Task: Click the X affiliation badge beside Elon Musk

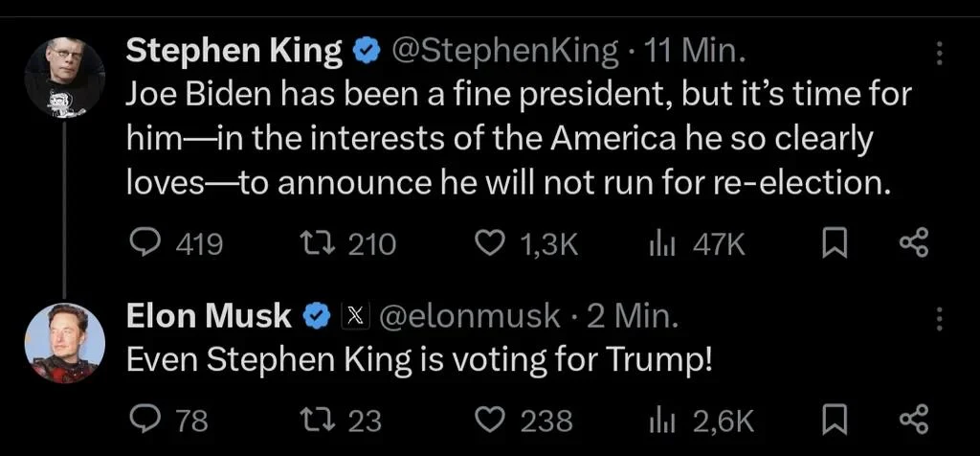Action: point(355,315)
